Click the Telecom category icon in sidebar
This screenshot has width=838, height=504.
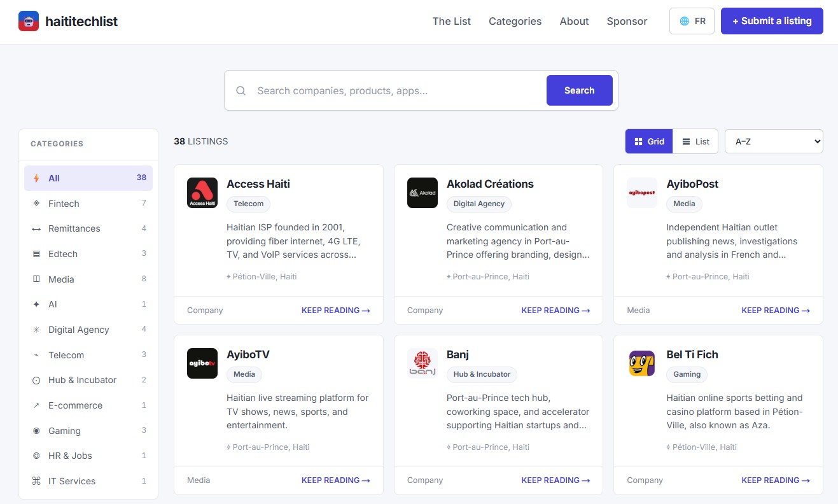click(36, 355)
